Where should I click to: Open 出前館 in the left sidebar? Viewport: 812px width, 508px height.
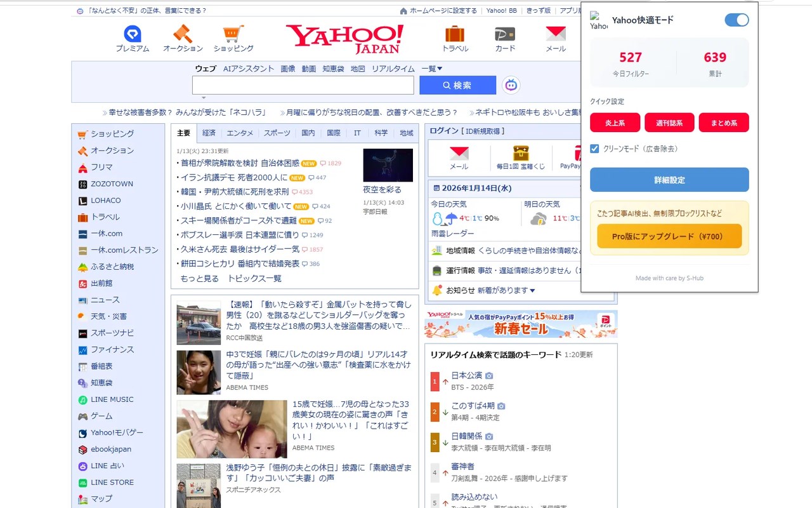[x=101, y=283]
